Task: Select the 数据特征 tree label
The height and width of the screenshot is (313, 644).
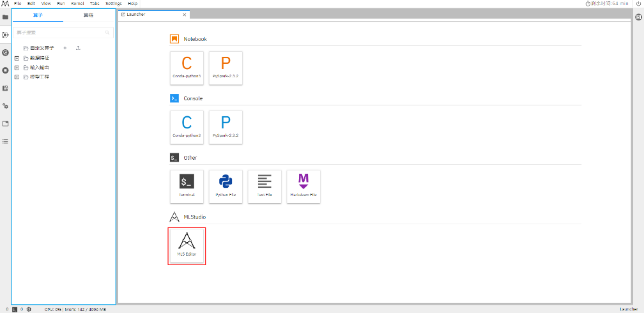Action: pos(40,58)
